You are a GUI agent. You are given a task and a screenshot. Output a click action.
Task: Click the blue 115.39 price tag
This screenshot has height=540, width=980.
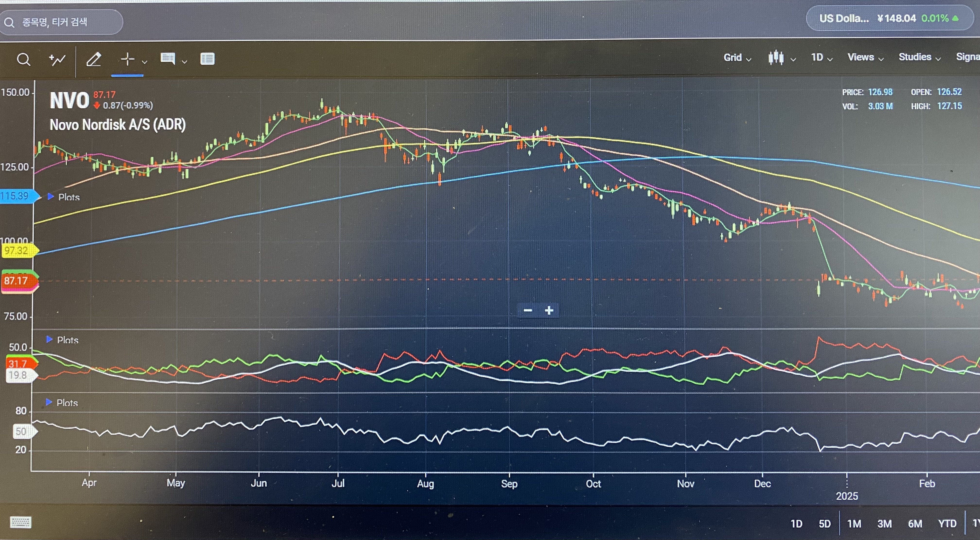(x=19, y=196)
